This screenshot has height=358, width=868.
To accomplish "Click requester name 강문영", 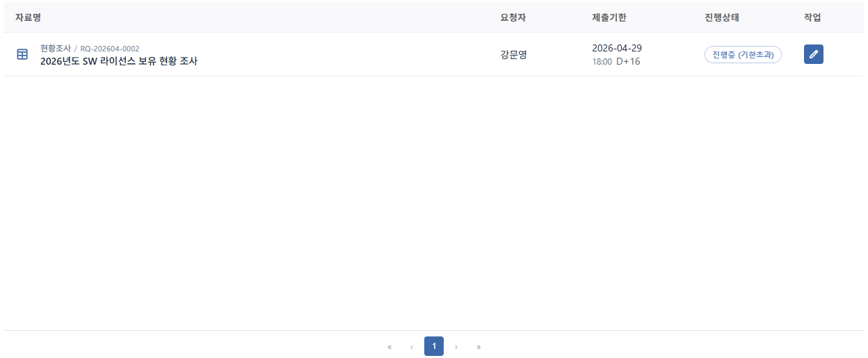I will coord(514,54).
